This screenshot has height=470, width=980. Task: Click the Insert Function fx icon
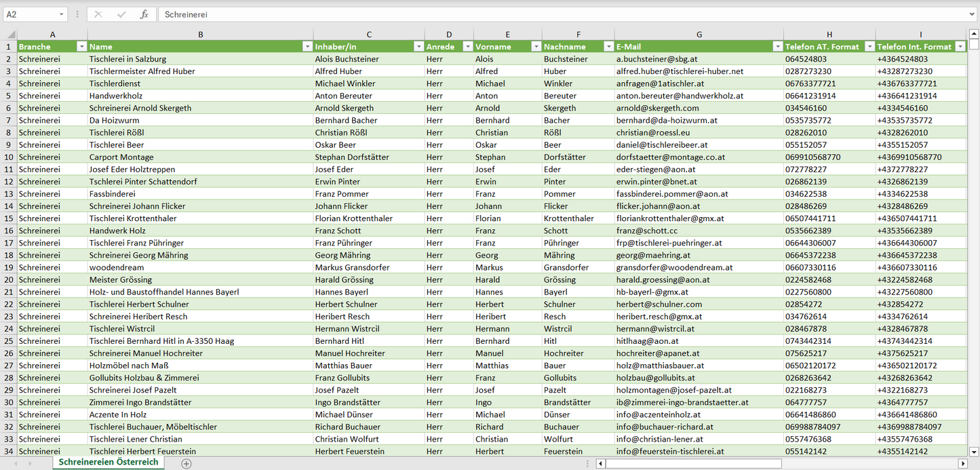[x=144, y=14]
